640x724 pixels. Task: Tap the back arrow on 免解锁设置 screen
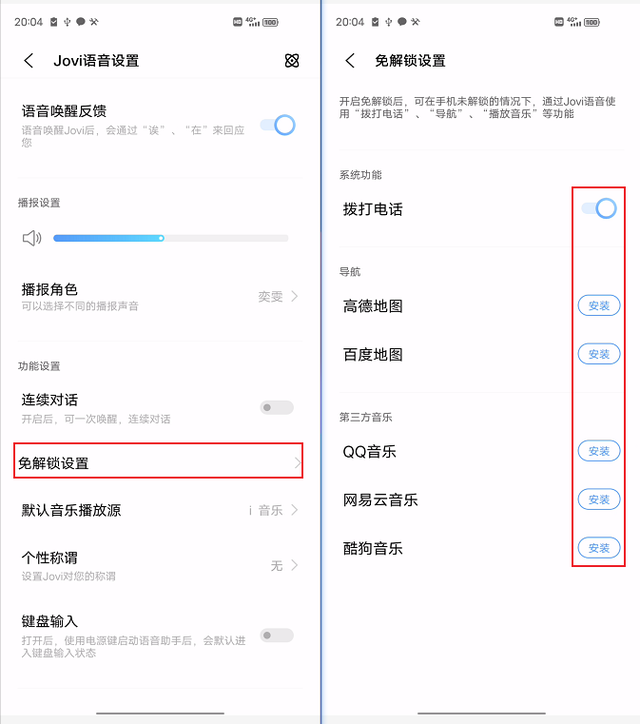pyautogui.click(x=350, y=60)
